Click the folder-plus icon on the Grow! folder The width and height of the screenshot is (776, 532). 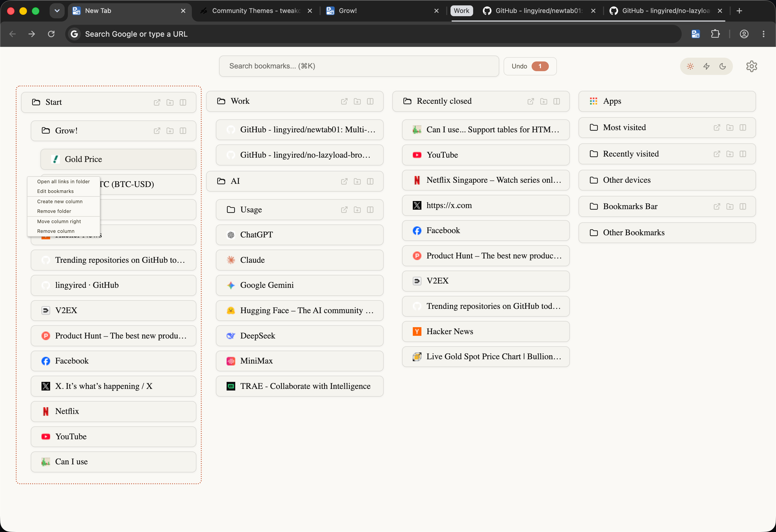[x=170, y=131]
